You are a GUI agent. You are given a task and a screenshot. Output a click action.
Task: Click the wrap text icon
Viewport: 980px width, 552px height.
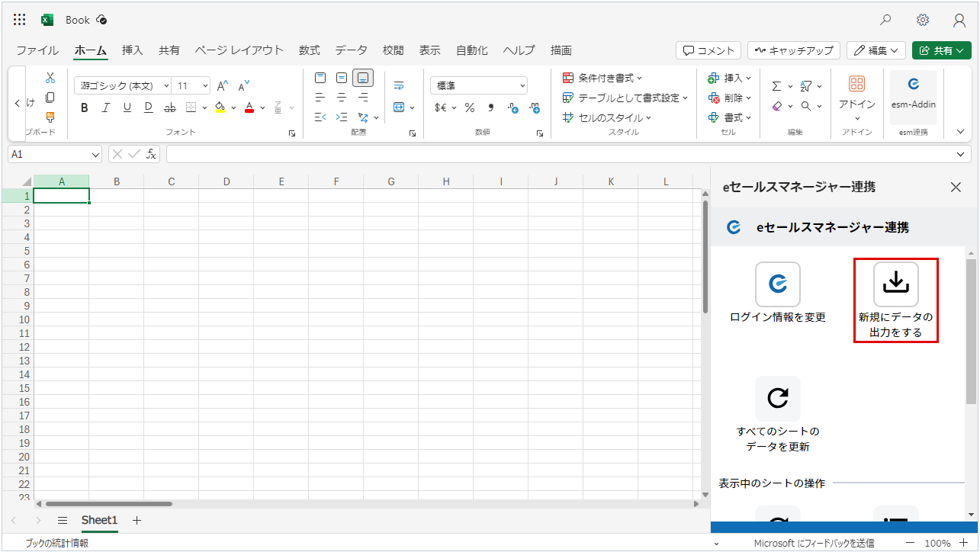399,85
